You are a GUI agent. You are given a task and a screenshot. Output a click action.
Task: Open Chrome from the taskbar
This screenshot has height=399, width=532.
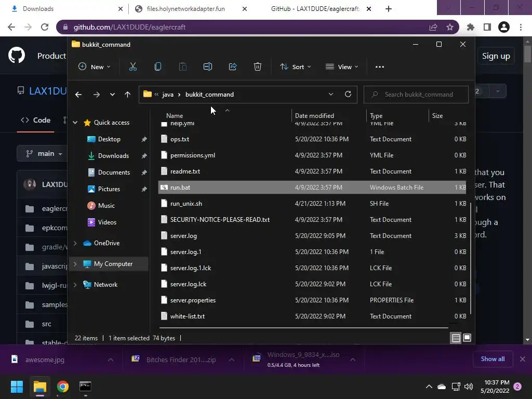[62, 387]
